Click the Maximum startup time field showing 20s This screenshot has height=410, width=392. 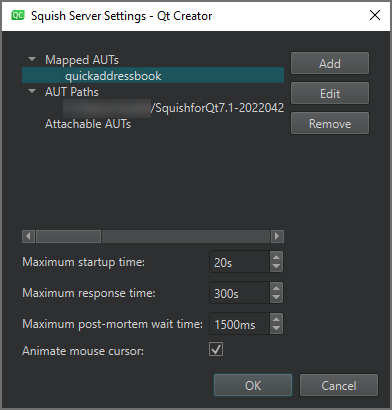click(x=240, y=262)
